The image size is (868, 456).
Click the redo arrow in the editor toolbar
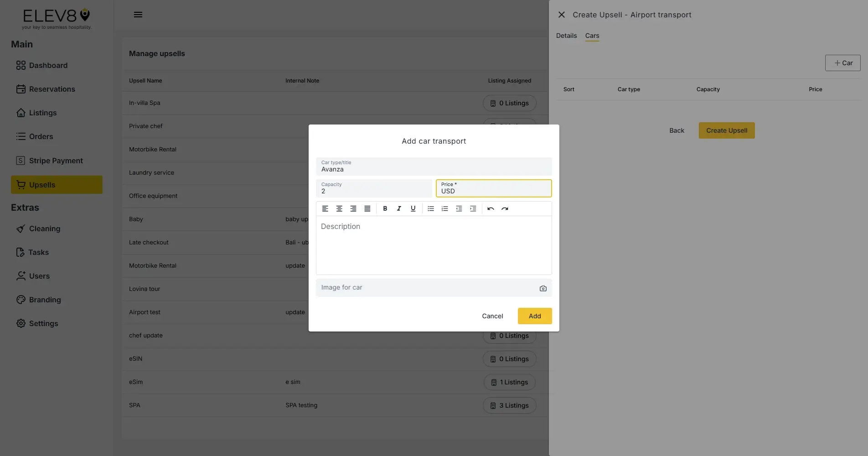pos(505,208)
